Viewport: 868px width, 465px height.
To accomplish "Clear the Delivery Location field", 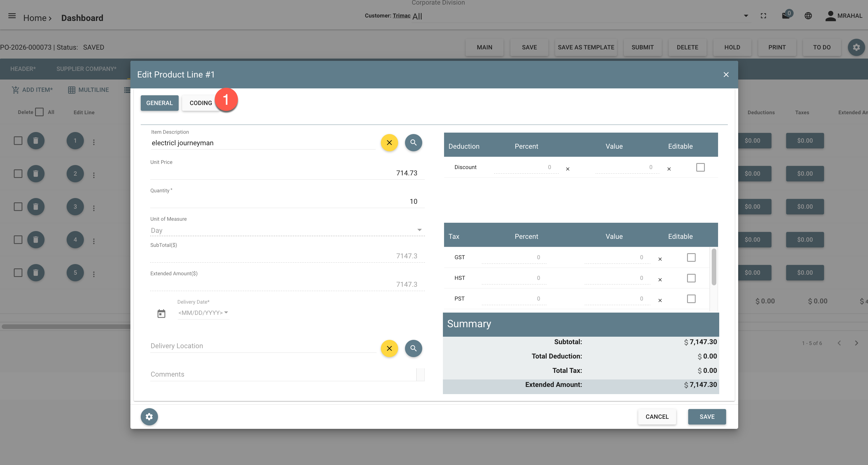I will (x=389, y=348).
